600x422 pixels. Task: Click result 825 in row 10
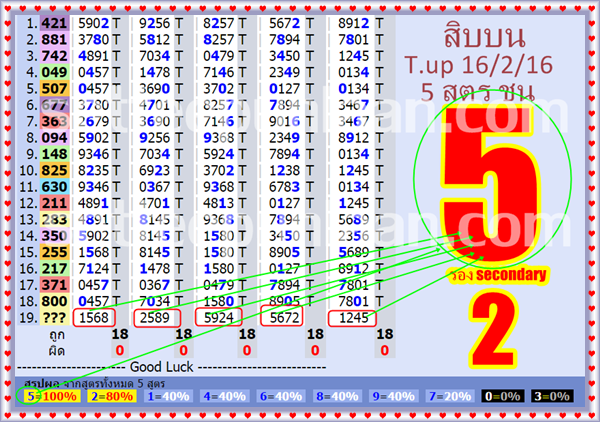click(x=54, y=171)
